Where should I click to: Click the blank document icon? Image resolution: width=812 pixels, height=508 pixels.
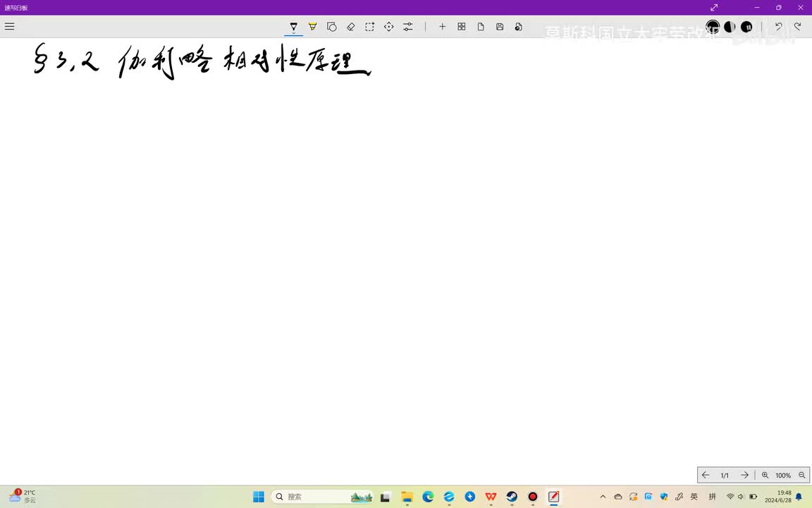click(x=481, y=26)
